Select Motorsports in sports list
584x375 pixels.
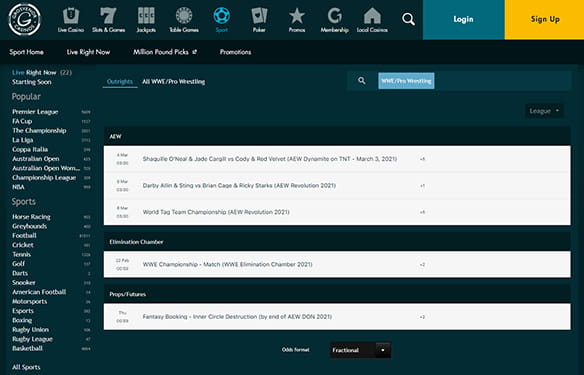tap(29, 301)
